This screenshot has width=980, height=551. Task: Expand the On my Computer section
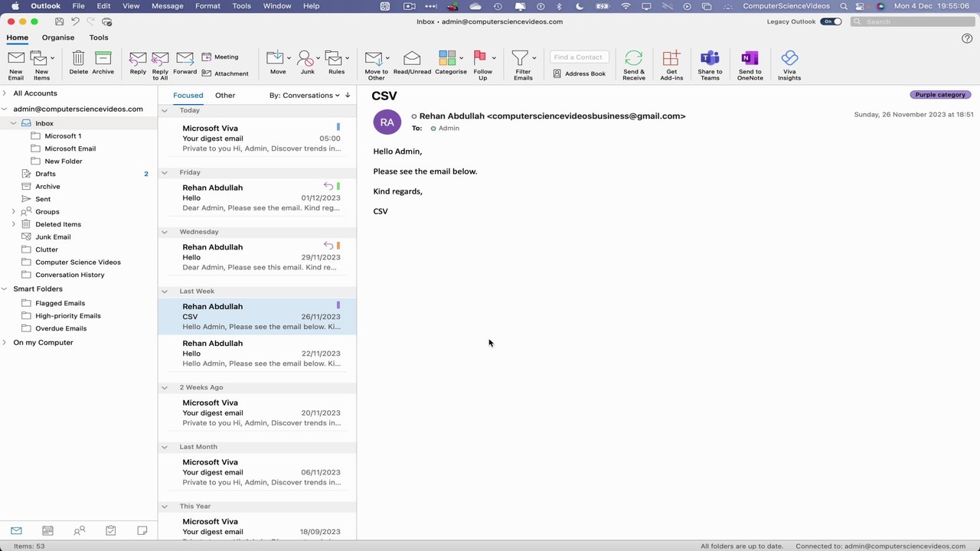[5, 342]
